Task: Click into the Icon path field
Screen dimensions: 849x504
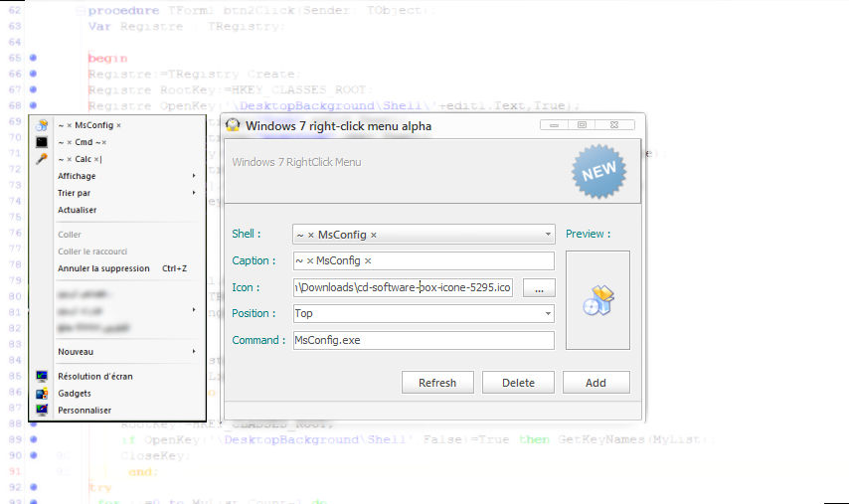Action: click(x=403, y=287)
